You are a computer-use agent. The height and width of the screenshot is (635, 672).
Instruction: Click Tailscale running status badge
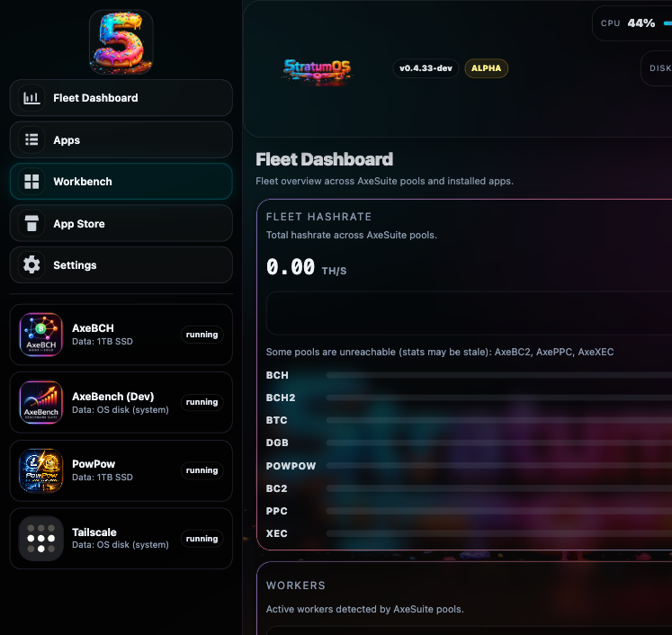(x=202, y=539)
